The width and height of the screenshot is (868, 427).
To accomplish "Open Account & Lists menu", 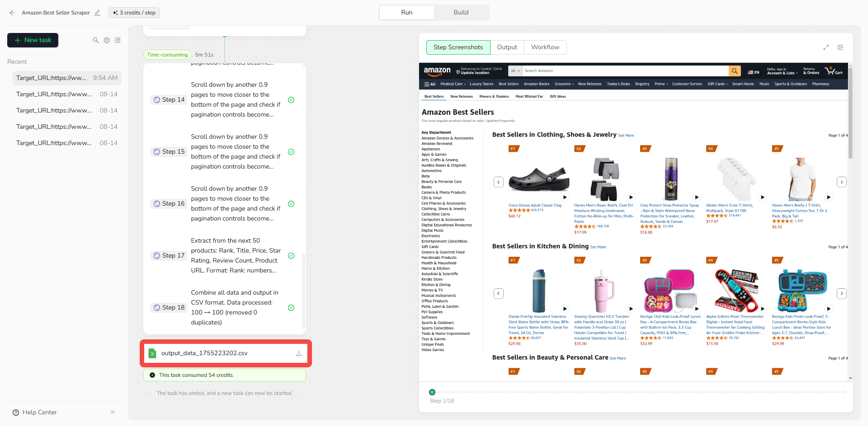I will (x=783, y=71).
